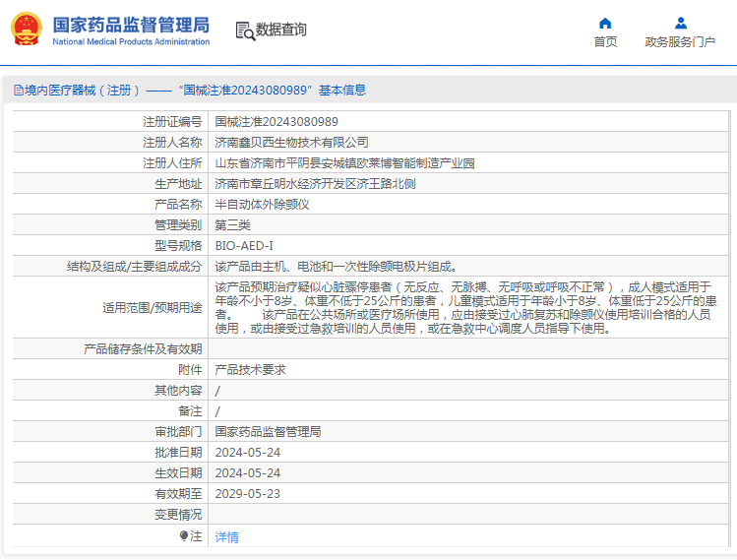Click the 备注 label
The height and width of the screenshot is (560, 737).
click(x=190, y=411)
